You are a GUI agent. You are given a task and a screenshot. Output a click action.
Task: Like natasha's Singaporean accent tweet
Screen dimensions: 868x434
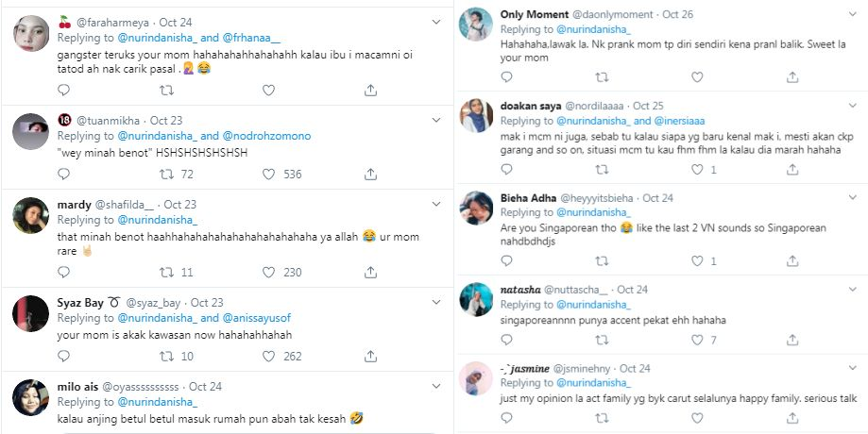(688, 340)
